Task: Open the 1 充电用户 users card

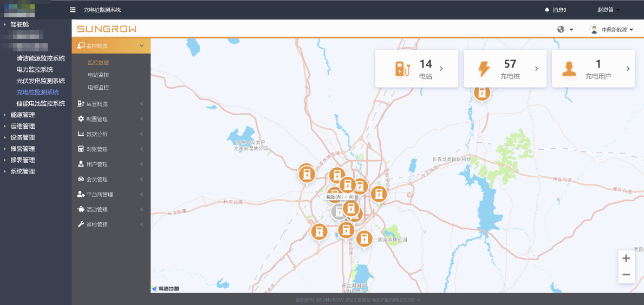Action: pyautogui.click(x=593, y=69)
